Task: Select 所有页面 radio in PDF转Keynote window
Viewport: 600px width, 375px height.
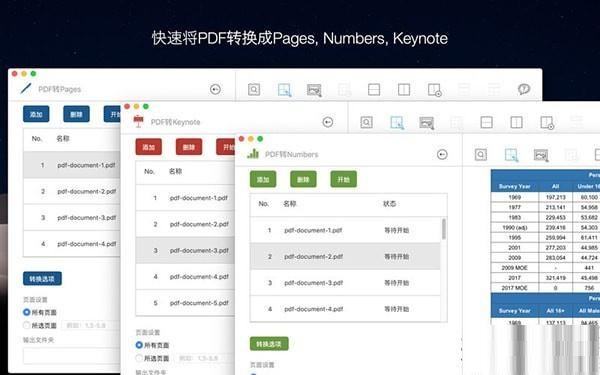Action: [139, 345]
